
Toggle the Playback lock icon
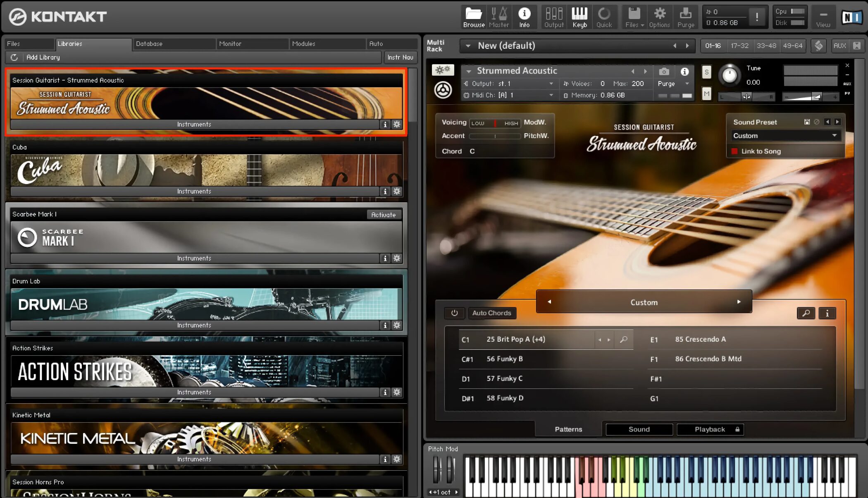pos(737,429)
